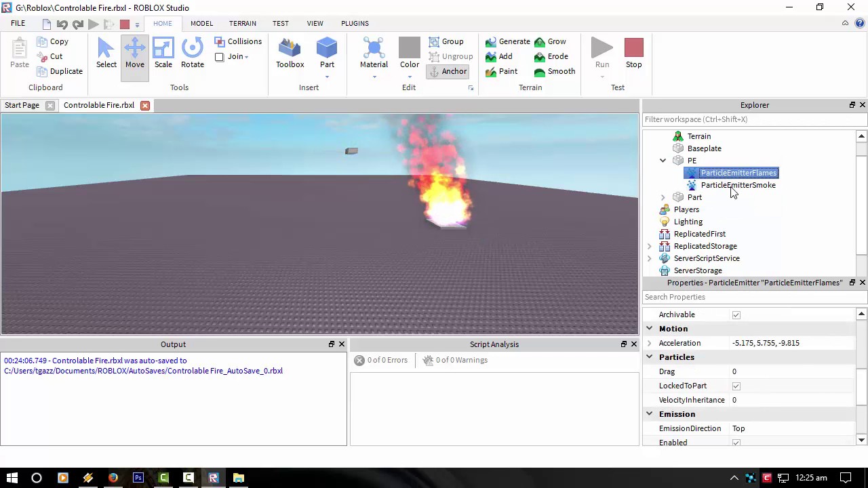
Task: Insert a new Part
Action: 327,54
